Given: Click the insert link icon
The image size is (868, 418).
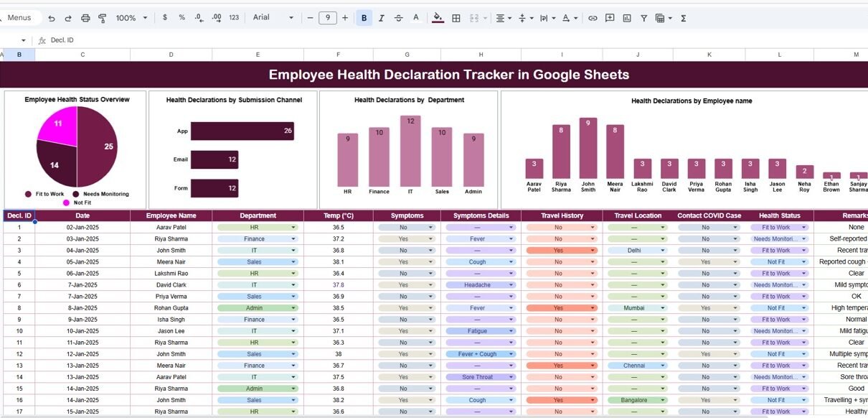Looking at the screenshot, I should point(593,18).
